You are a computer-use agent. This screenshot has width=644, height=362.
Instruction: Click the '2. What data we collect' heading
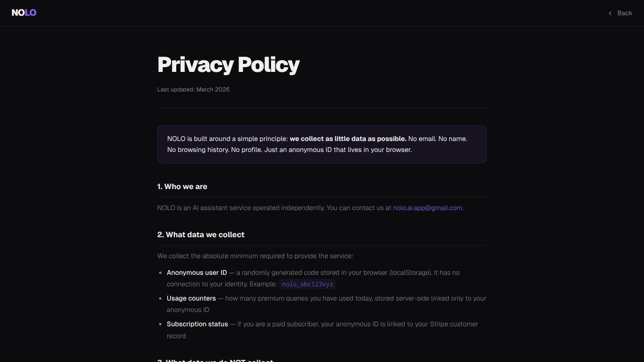201,235
